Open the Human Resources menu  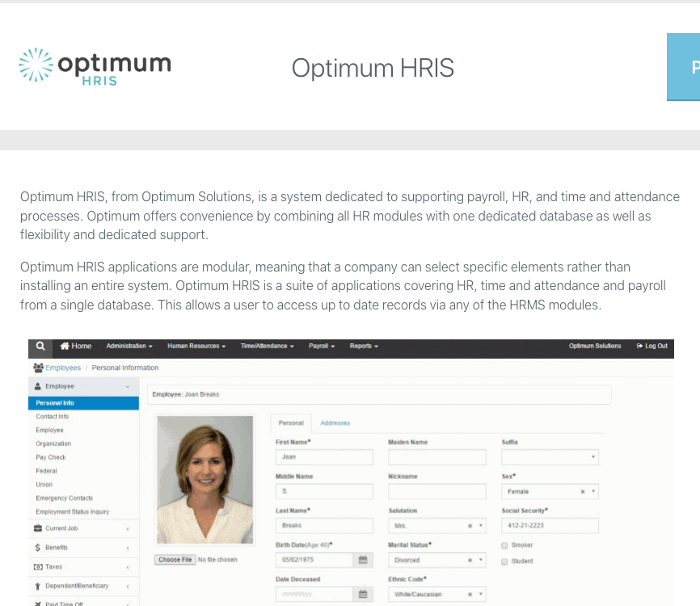click(196, 346)
